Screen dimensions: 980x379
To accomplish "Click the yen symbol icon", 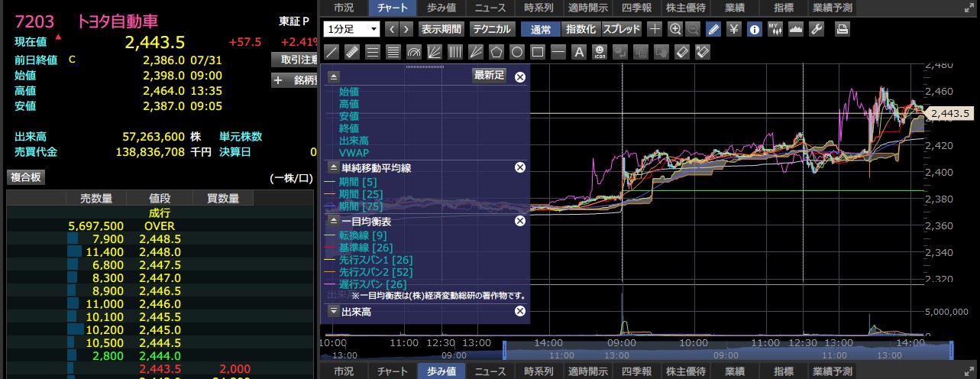I will click(x=734, y=30).
